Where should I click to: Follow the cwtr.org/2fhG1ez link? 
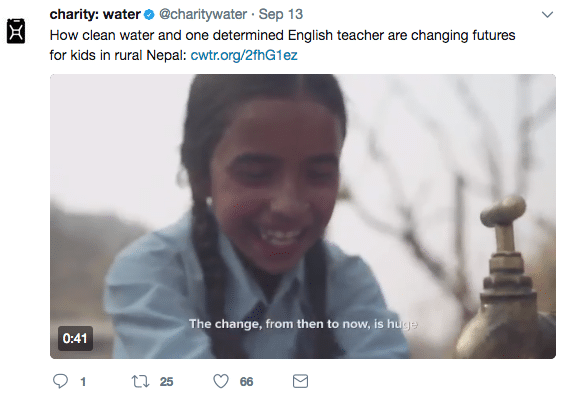pyautogui.click(x=244, y=55)
